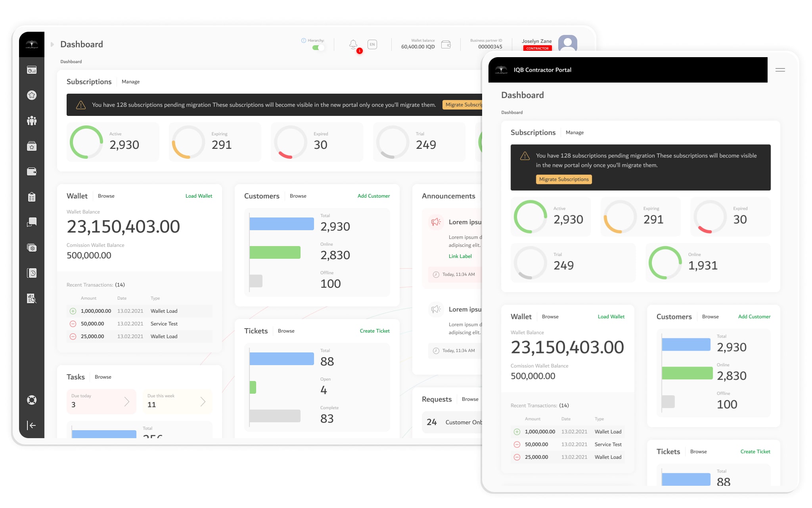Click Browse next to Tickets
This screenshot has width=812, height=508.
[x=286, y=331]
